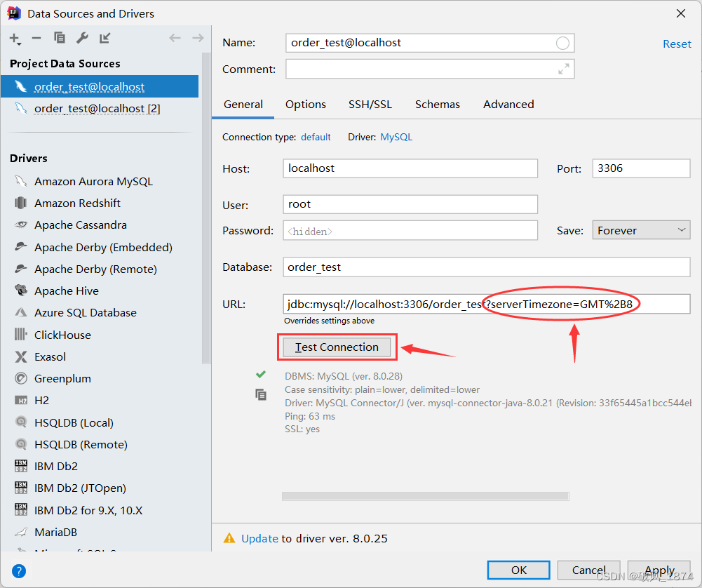The height and width of the screenshot is (588, 702).
Task: Open the MySQL driver selector link
Action: 396,137
